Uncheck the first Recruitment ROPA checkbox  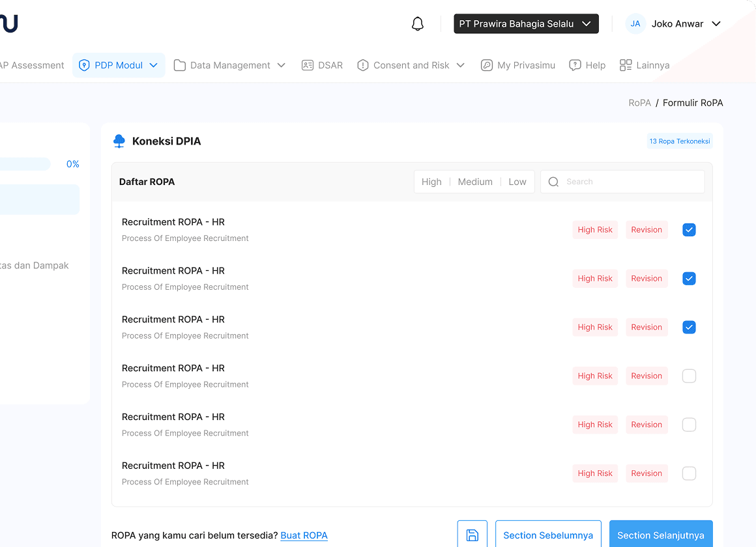click(x=689, y=230)
